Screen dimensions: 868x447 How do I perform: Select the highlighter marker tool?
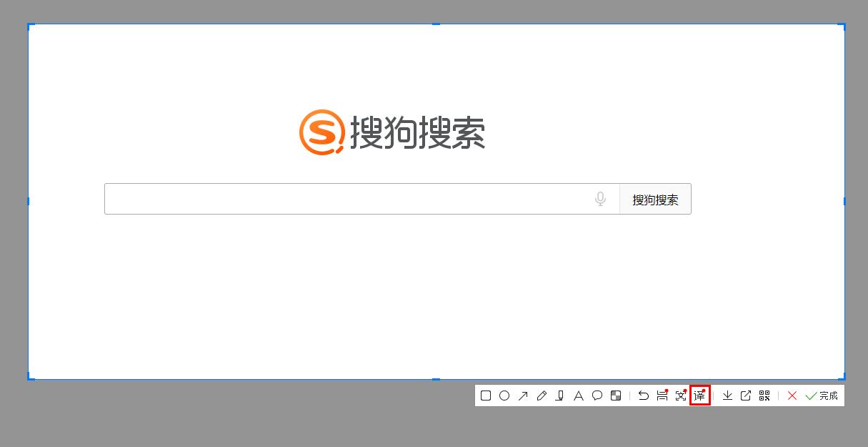click(560, 395)
